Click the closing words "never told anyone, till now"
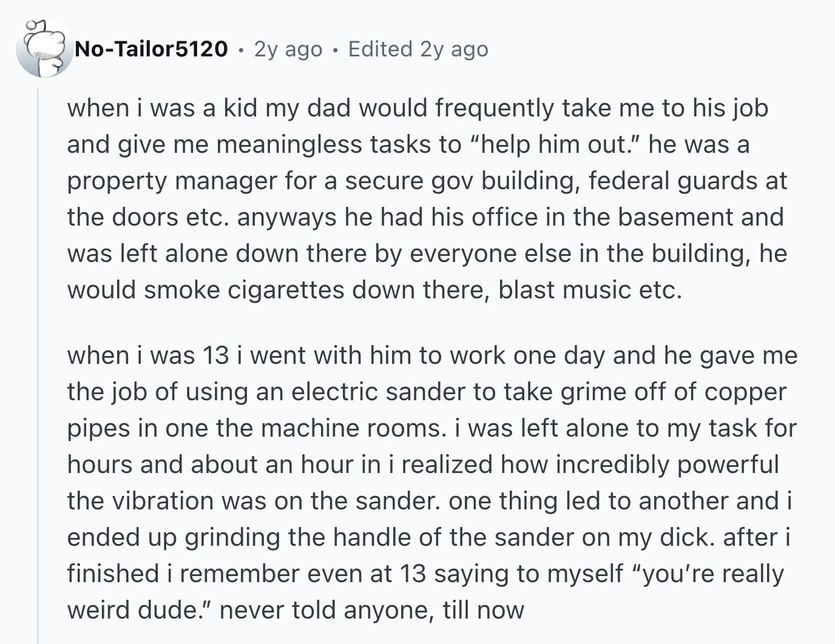The height and width of the screenshot is (644, 835). pyautogui.click(x=372, y=610)
